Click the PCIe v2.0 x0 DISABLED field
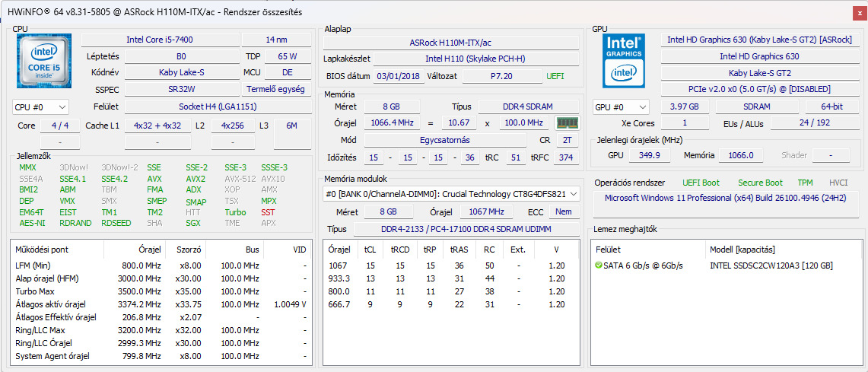 [x=758, y=89]
